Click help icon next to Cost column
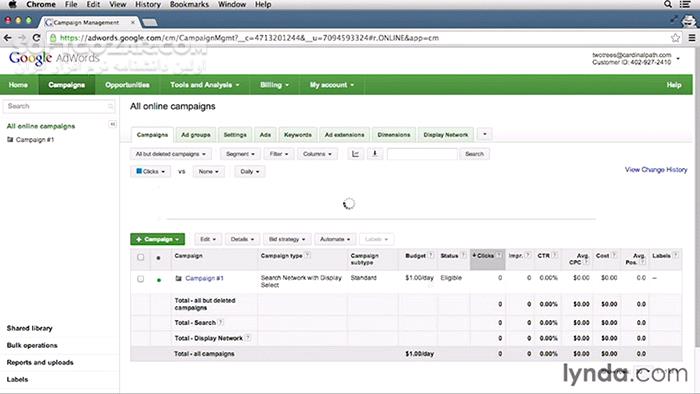The height and width of the screenshot is (394, 700). pyautogui.click(x=614, y=255)
